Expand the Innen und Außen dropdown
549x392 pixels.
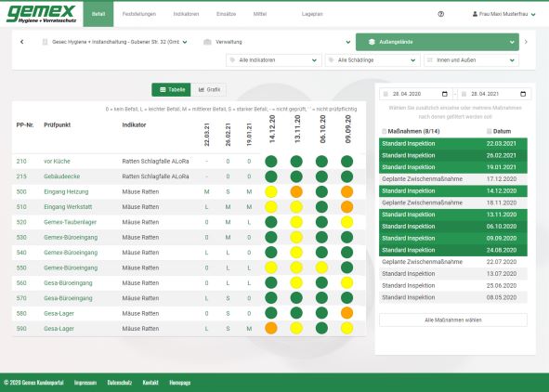click(471, 60)
